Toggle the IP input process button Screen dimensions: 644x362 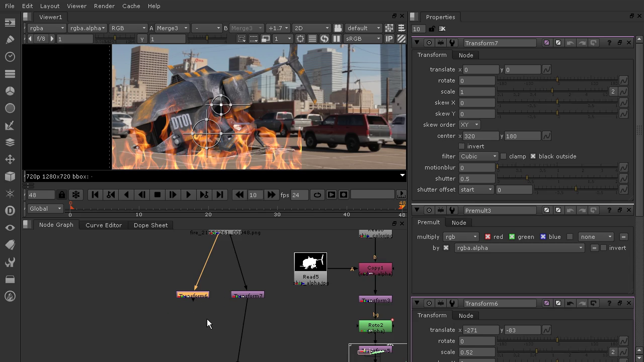[389, 39]
